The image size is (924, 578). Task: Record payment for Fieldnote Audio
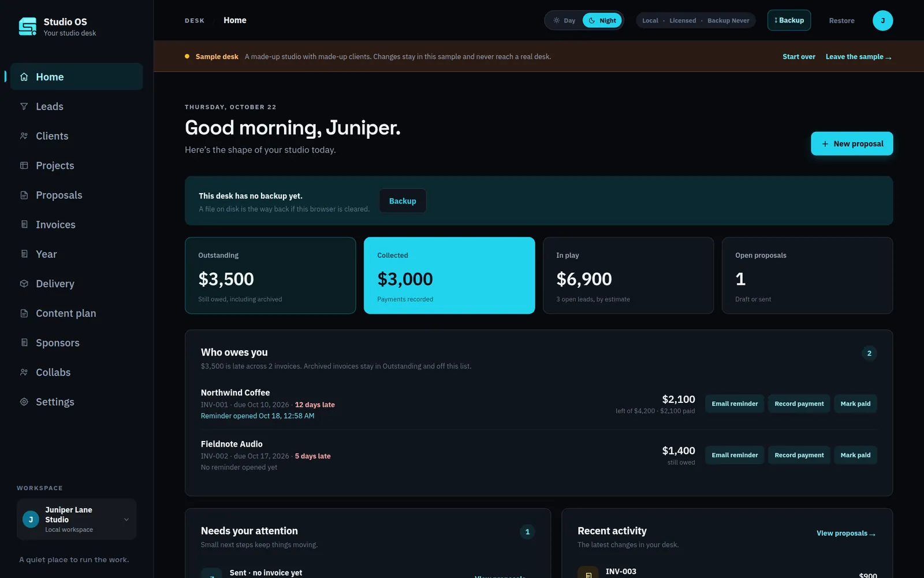(799, 455)
